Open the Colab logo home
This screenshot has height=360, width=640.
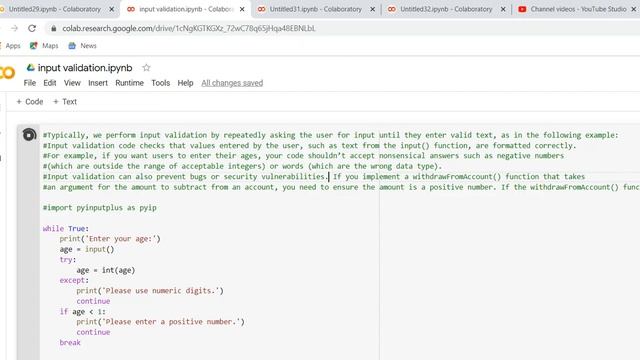7,73
